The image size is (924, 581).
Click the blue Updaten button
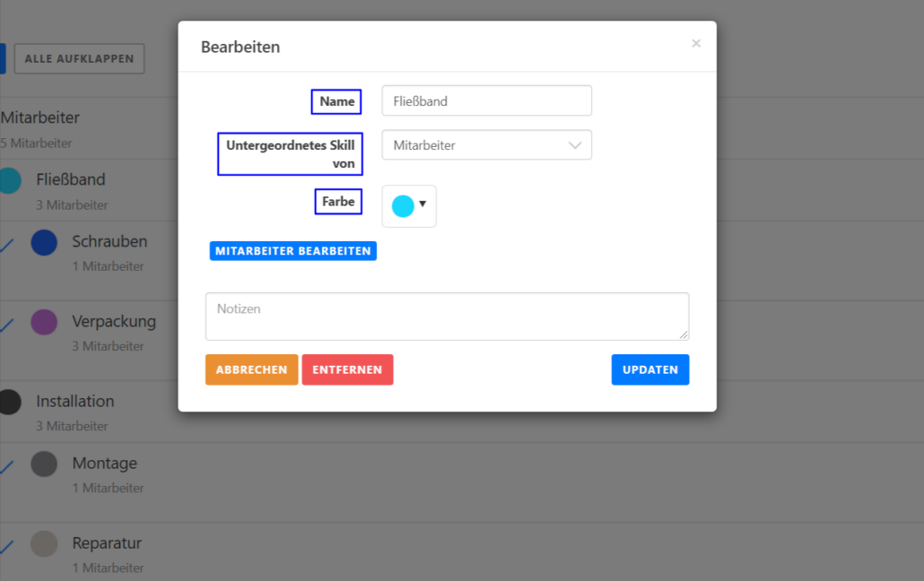[x=649, y=369]
